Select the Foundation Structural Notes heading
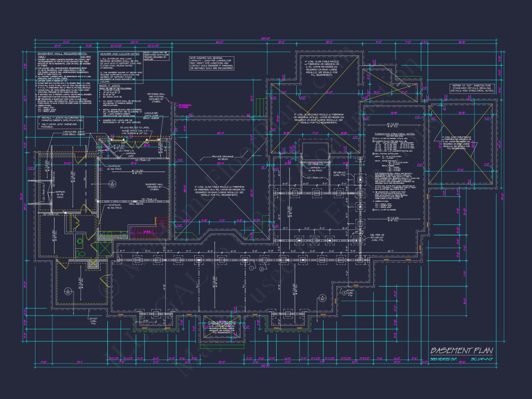This screenshot has width=532, height=399. (394, 133)
